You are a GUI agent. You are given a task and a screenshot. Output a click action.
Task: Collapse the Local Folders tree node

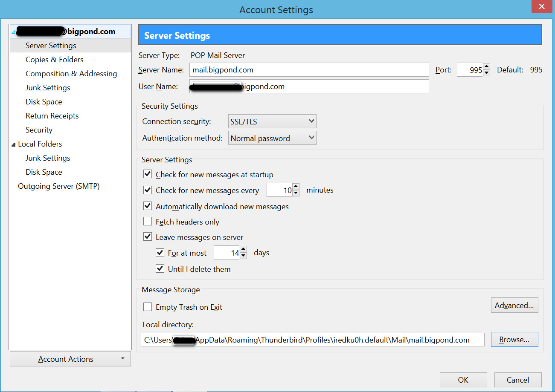tap(14, 144)
